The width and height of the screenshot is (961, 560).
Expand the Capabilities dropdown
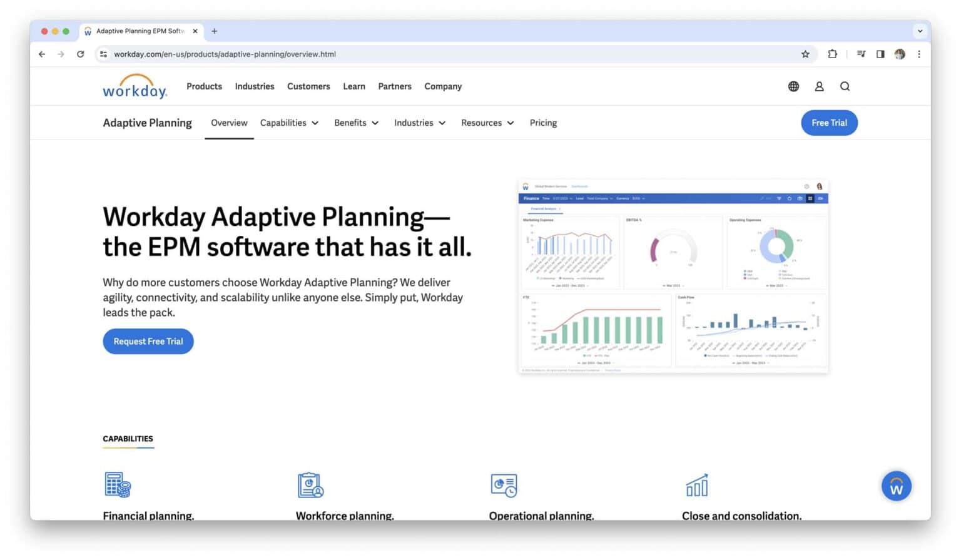pyautogui.click(x=289, y=123)
